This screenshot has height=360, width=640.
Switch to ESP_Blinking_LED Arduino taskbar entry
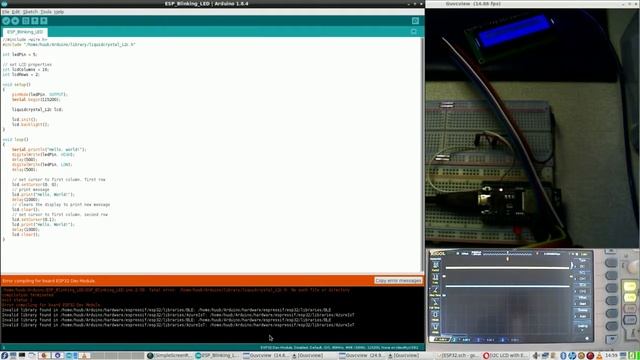[218, 356]
